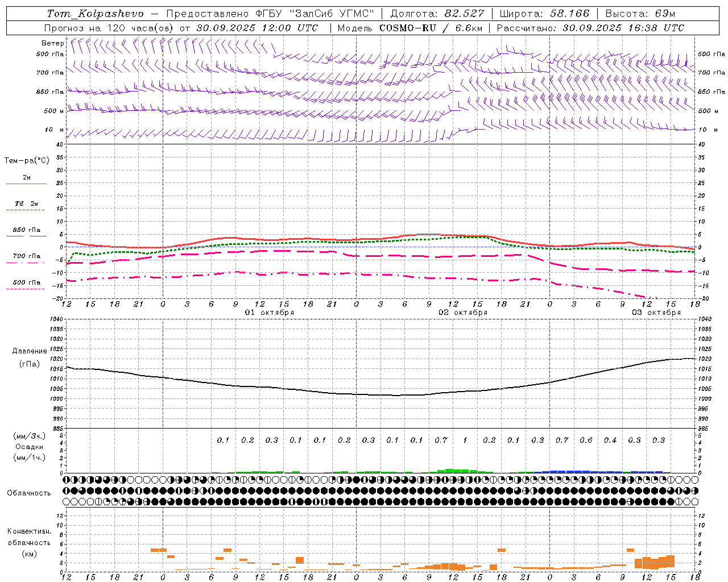Image resolution: width=728 pixels, height=582 pixels.
Task: Click the station name Tom_Kolpashevo
Action: coord(95,14)
